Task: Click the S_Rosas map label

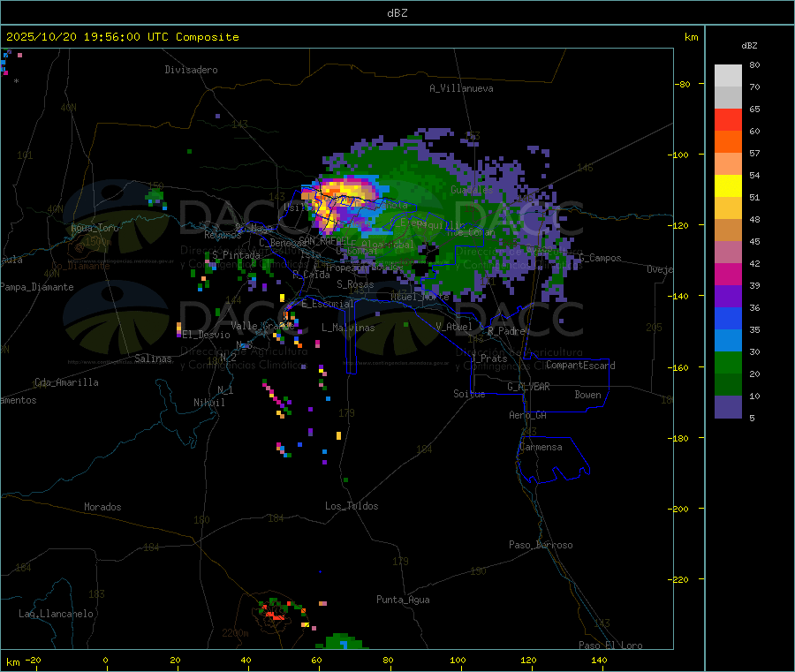Action: pos(355,284)
